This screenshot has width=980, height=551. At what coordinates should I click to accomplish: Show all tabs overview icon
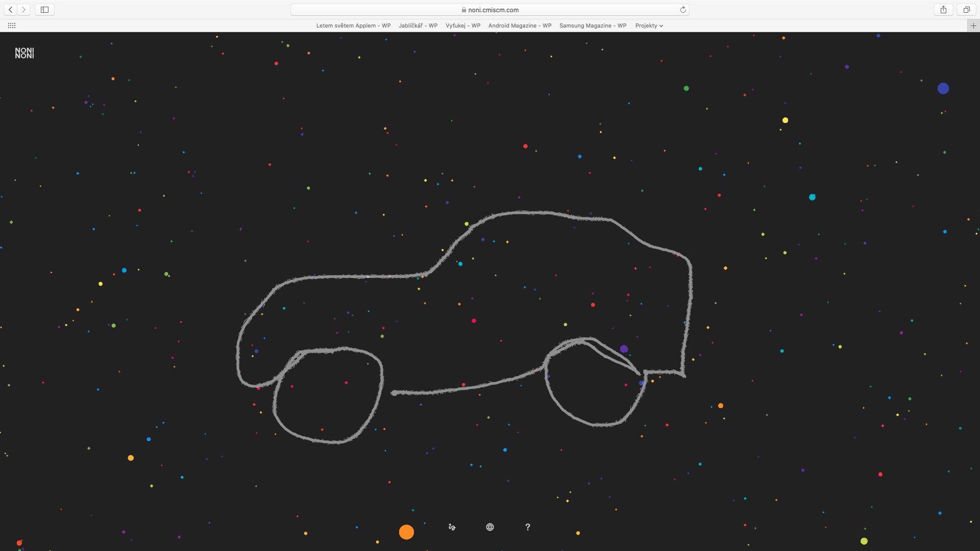pos(966,10)
